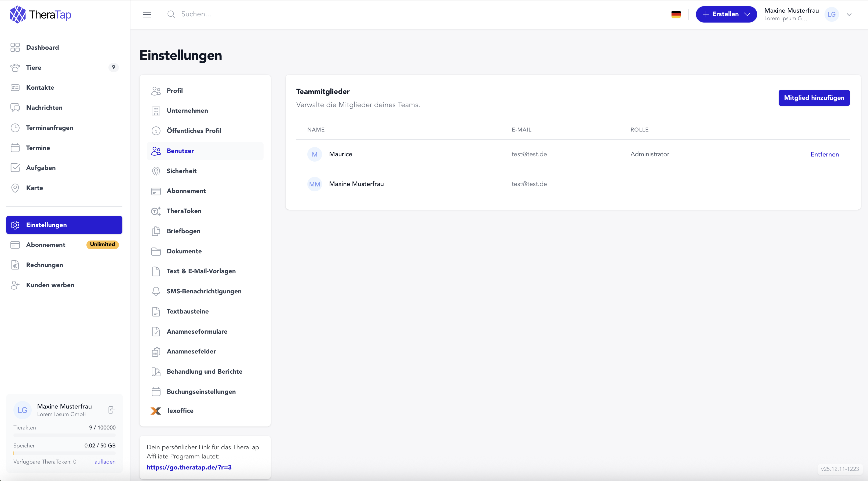Screen dimensions: 868x481
Task: Toggle the sidebar with the hamburger menu
Action: point(147,14)
